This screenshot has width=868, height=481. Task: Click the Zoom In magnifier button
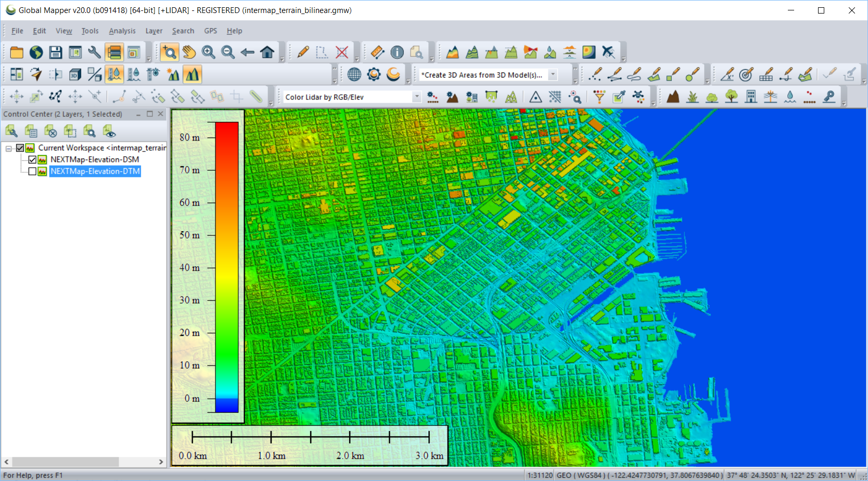click(x=208, y=52)
